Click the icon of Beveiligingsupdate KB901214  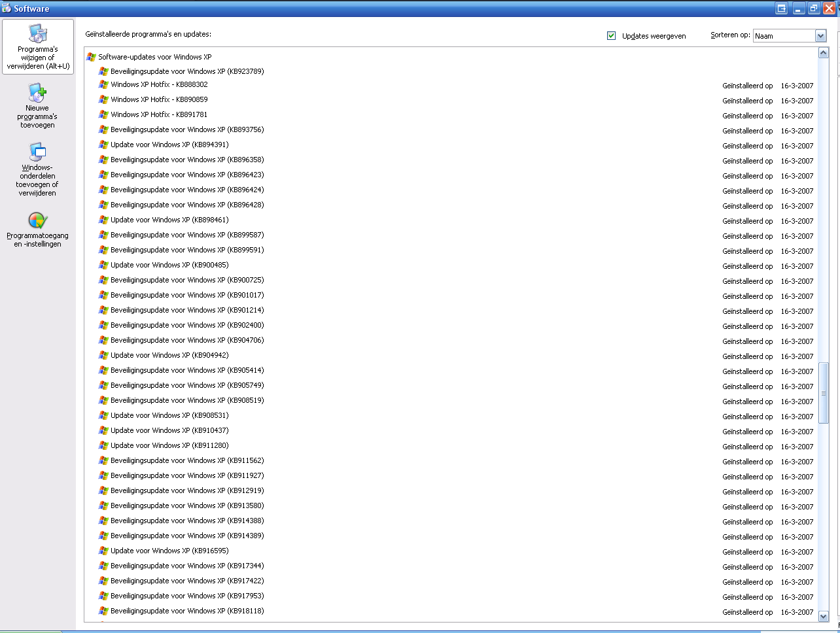pyautogui.click(x=103, y=310)
